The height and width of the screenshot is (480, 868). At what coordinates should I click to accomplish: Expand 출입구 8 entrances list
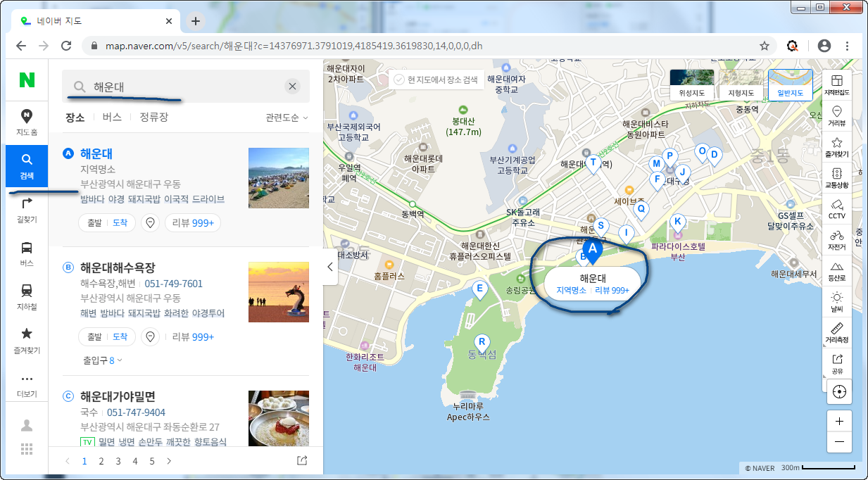coord(103,360)
